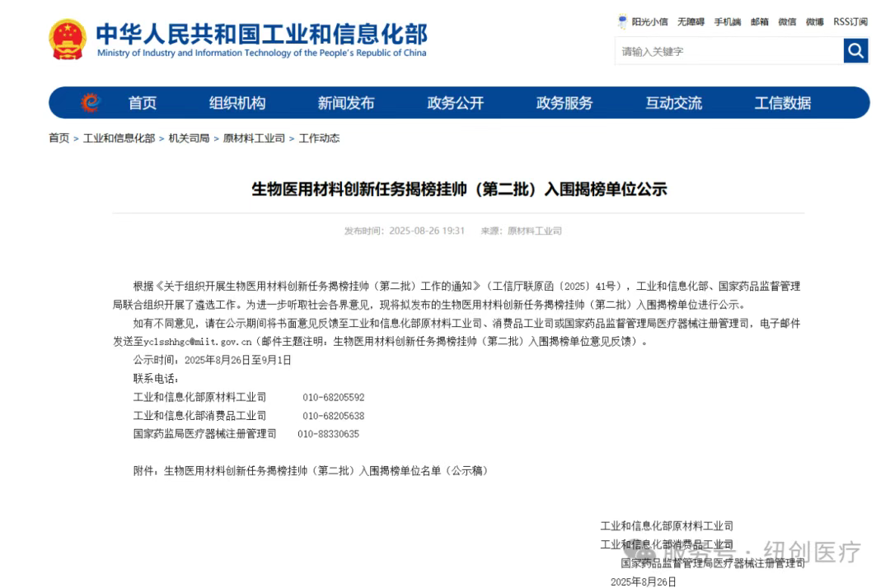Open the 微信 link at top
Screen dimensions: 890x588
[787, 22]
